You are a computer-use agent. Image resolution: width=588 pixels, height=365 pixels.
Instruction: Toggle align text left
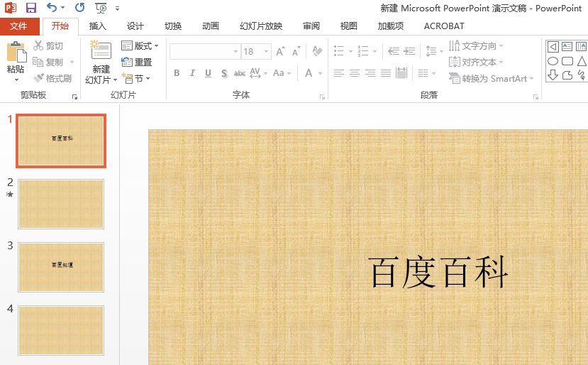pyautogui.click(x=339, y=73)
